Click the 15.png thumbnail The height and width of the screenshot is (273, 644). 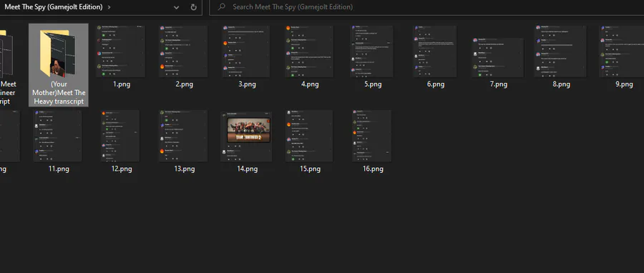pos(309,136)
